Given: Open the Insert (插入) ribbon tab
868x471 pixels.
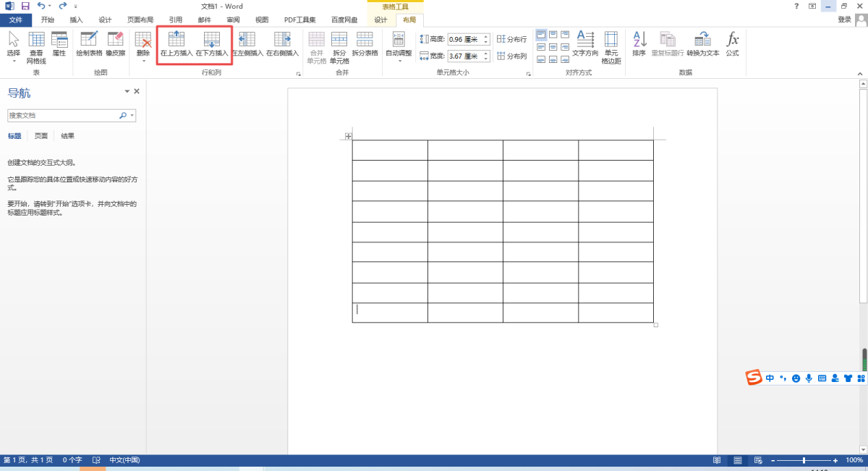Looking at the screenshot, I should click(77, 20).
